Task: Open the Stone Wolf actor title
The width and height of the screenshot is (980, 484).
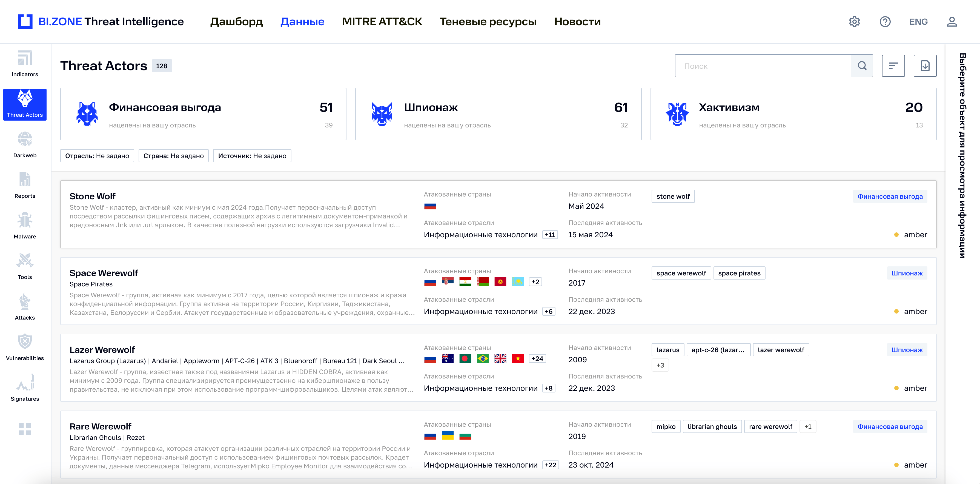Action: click(93, 196)
